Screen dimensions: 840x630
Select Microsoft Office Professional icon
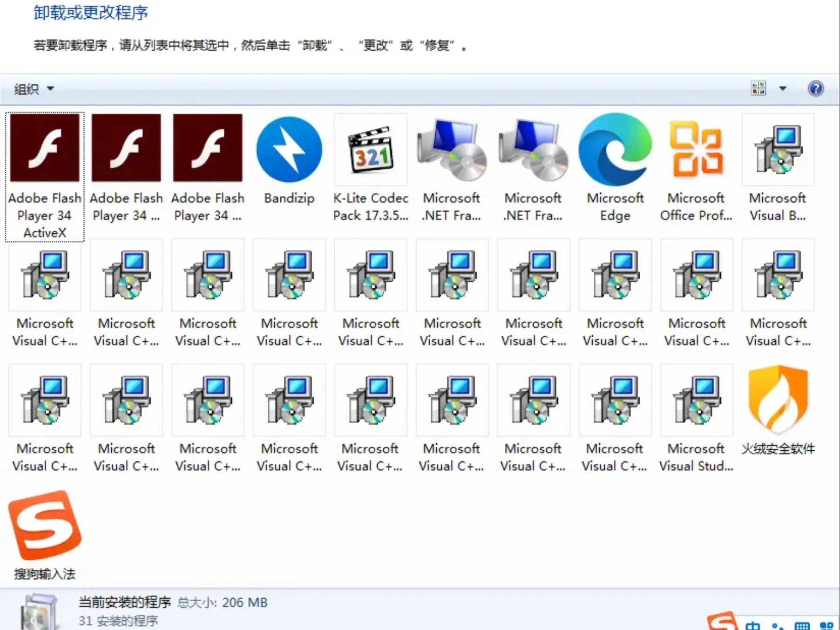(696, 149)
